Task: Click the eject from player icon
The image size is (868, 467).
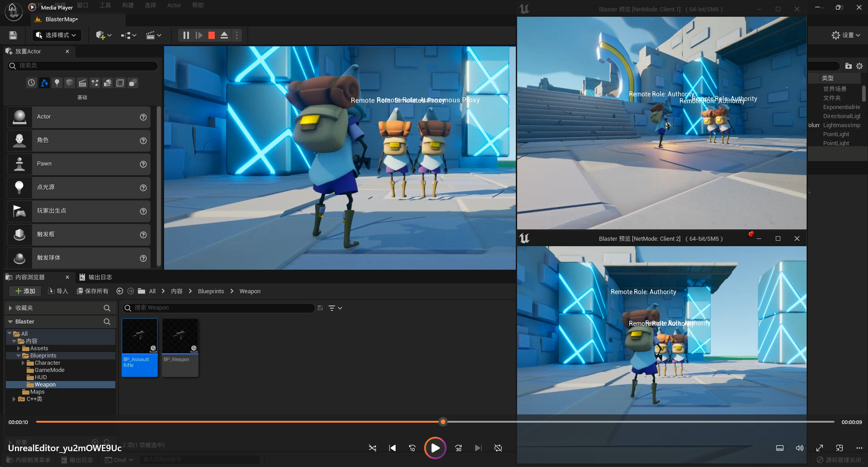Action: [x=224, y=35]
